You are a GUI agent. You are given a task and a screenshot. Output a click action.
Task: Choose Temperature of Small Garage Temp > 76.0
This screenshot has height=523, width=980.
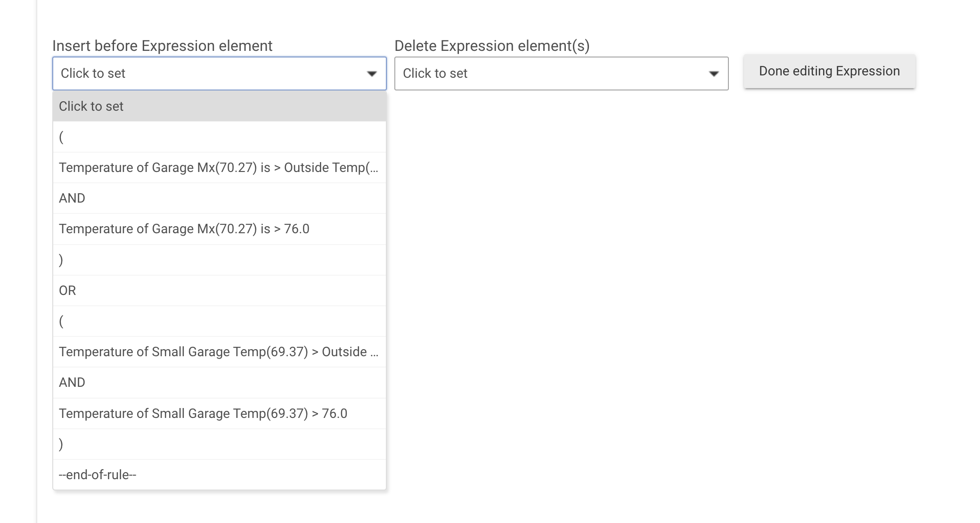coord(220,413)
